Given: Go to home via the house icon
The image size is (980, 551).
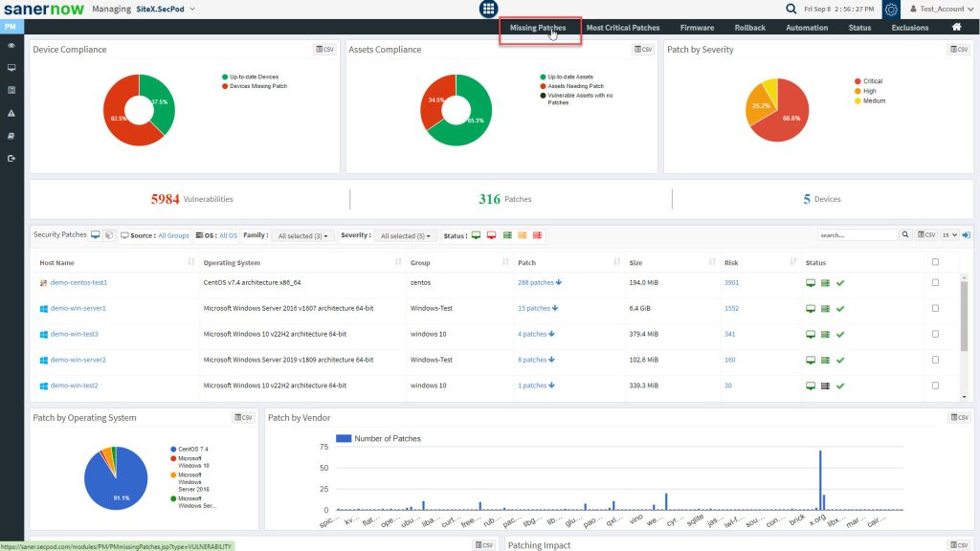Looking at the screenshot, I should pos(956,27).
